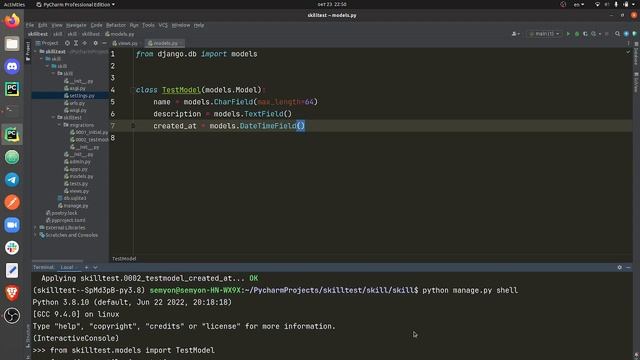
Task: Open the Navigate menu
Action: tap(76, 25)
